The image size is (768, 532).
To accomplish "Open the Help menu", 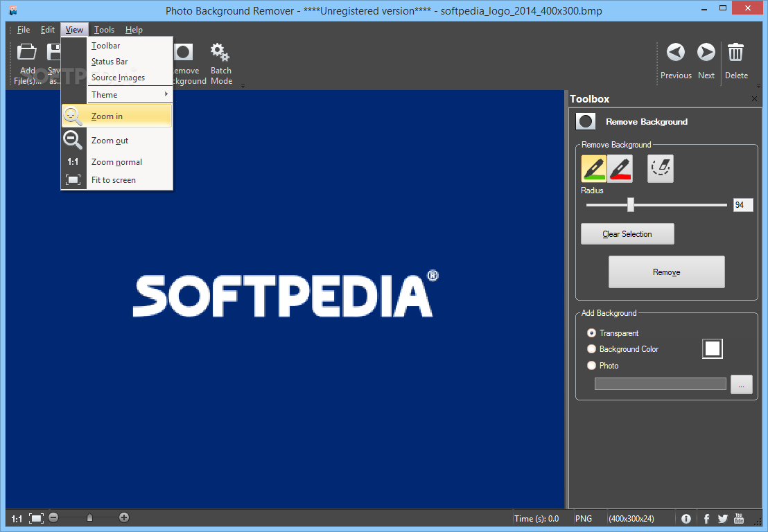I will coord(134,30).
